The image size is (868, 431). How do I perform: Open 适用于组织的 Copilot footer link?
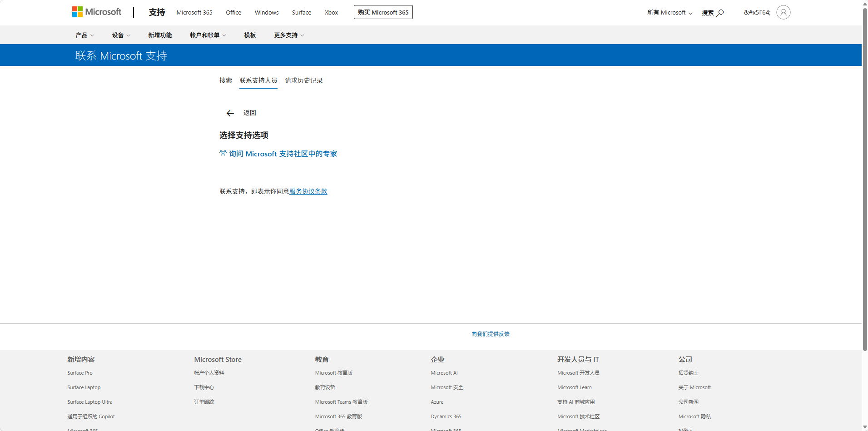pos(91,416)
